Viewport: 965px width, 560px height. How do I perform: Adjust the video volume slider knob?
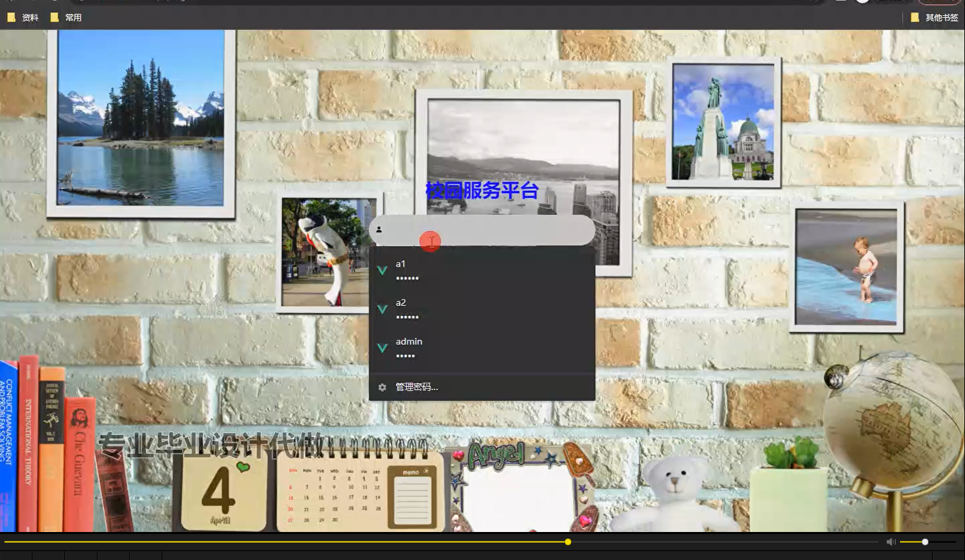925,542
